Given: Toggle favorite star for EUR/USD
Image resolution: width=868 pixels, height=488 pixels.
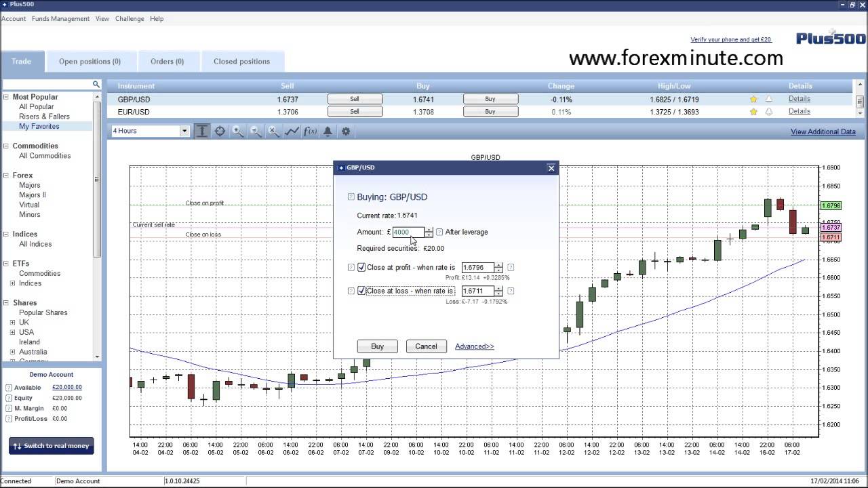Looking at the screenshot, I should click(x=753, y=112).
